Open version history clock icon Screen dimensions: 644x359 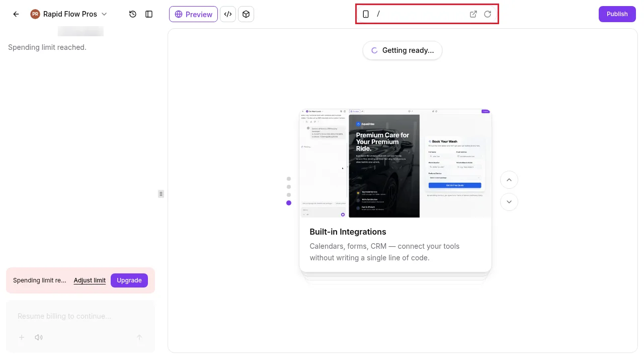[x=133, y=14]
